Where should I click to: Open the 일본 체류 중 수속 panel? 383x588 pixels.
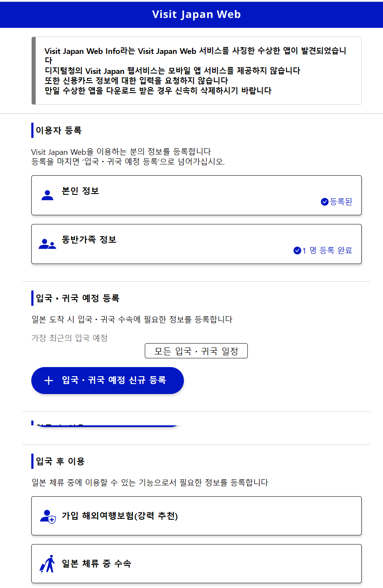click(x=196, y=563)
